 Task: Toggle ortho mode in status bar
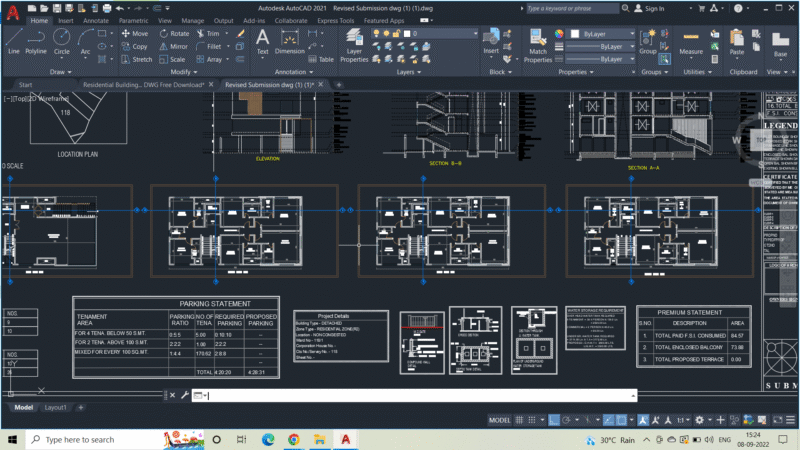(x=554, y=420)
